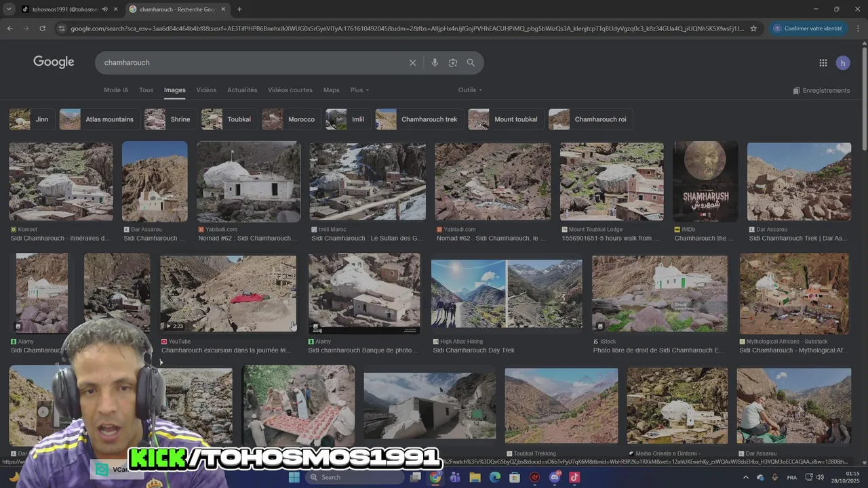Screen dimensions: 868x488
Task: Close the chamharouch Google search tab
Action: (x=223, y=9)
